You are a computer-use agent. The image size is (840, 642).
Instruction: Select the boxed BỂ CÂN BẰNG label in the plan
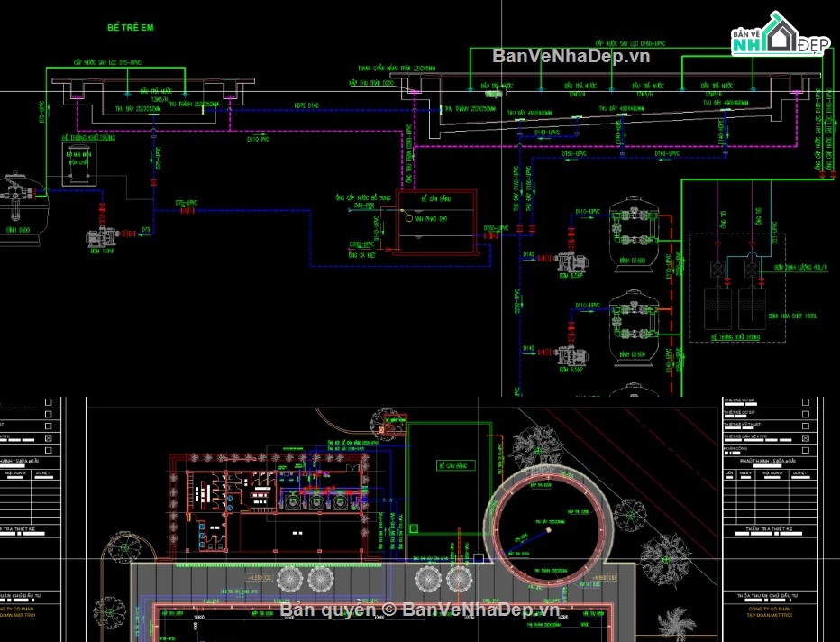456,465
